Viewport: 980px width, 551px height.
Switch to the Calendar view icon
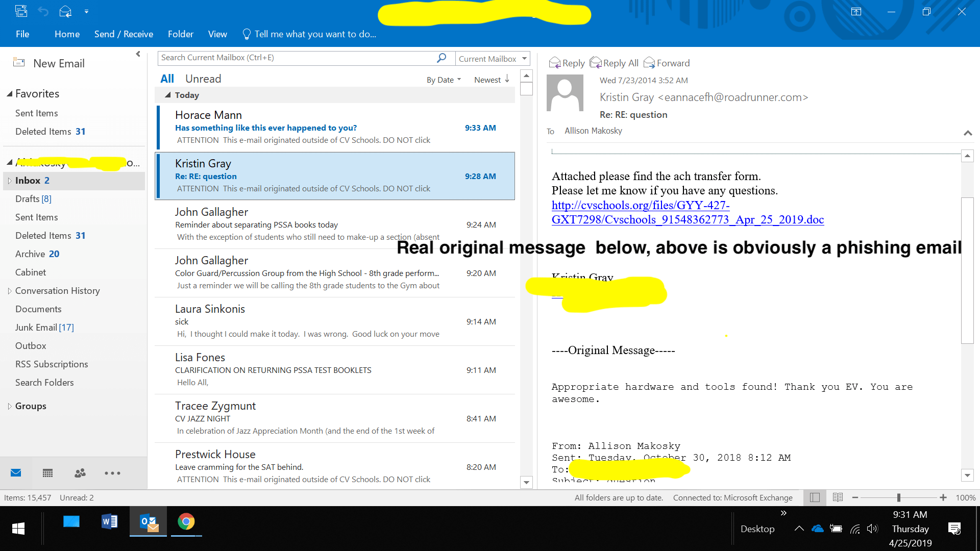coord(48,473)
